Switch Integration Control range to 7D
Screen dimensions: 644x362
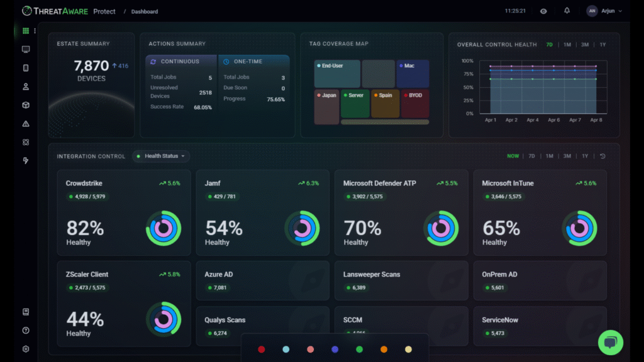point(531,156)
